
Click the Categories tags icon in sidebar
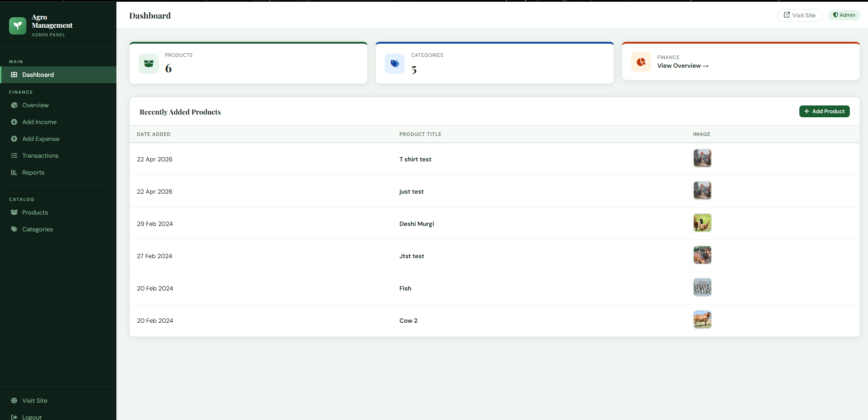coord(14,229)
